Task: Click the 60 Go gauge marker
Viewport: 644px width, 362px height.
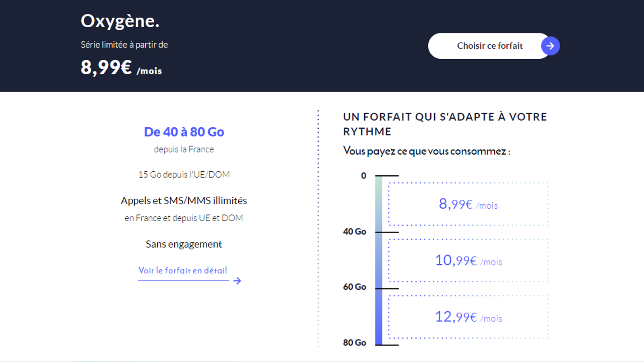Action: pyautogui.click(x=355, y=287)
